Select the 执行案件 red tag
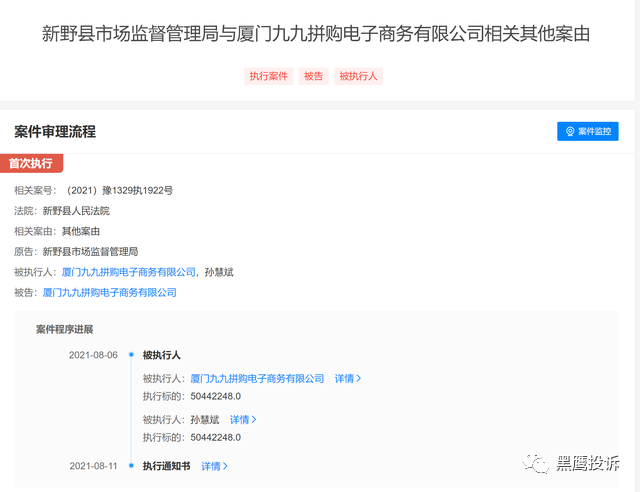 [x=269, y=76]
